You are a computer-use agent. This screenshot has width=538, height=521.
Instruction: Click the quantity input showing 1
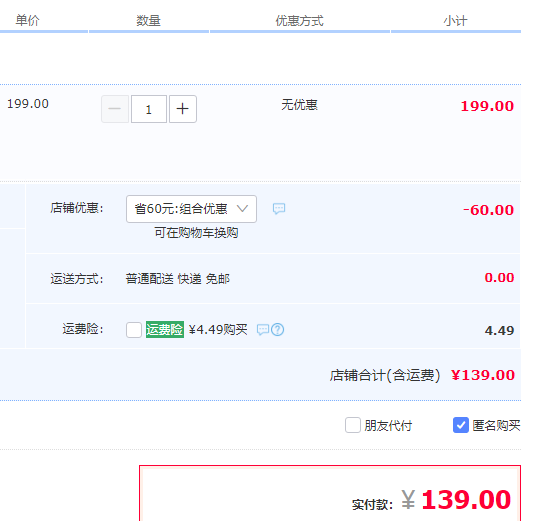[x=149, y=109]
